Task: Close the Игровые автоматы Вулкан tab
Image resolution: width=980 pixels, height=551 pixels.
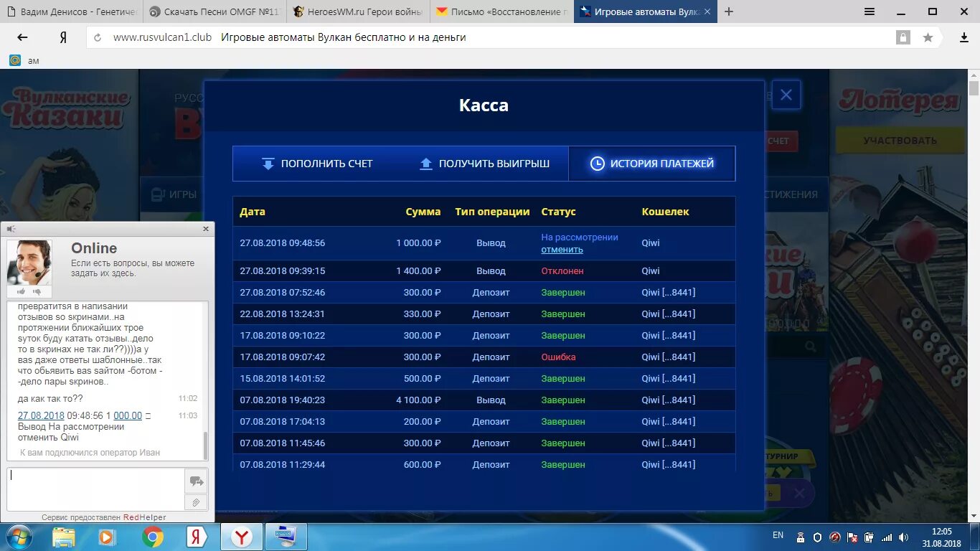Action: coord(707,11)
